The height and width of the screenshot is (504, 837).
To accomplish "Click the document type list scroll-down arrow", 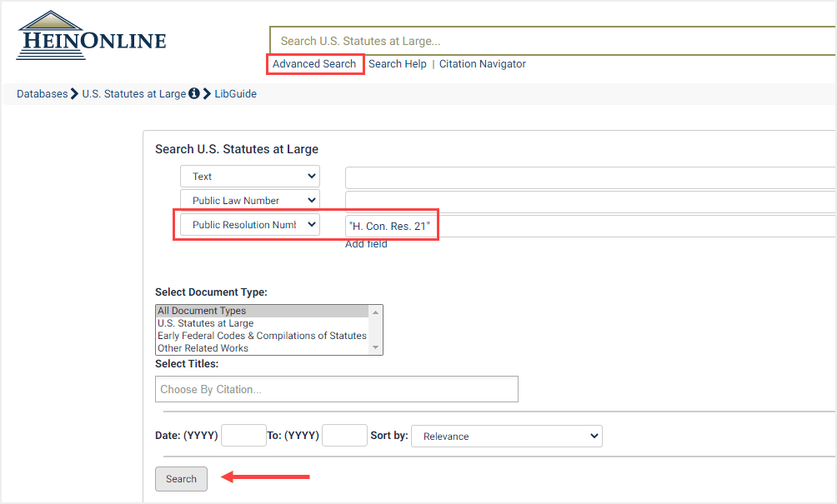I will (x=376, y=347).
